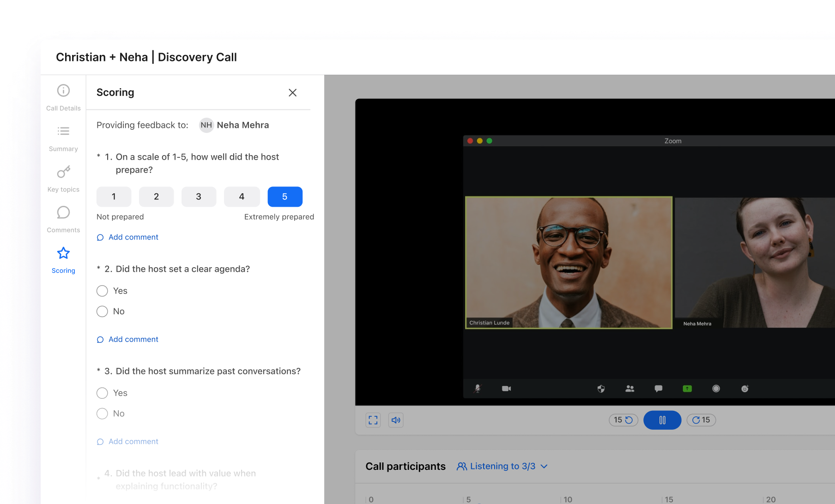835x504 pixels.
Task: Click Zoom participants icon
Action: tap(629, 389)
